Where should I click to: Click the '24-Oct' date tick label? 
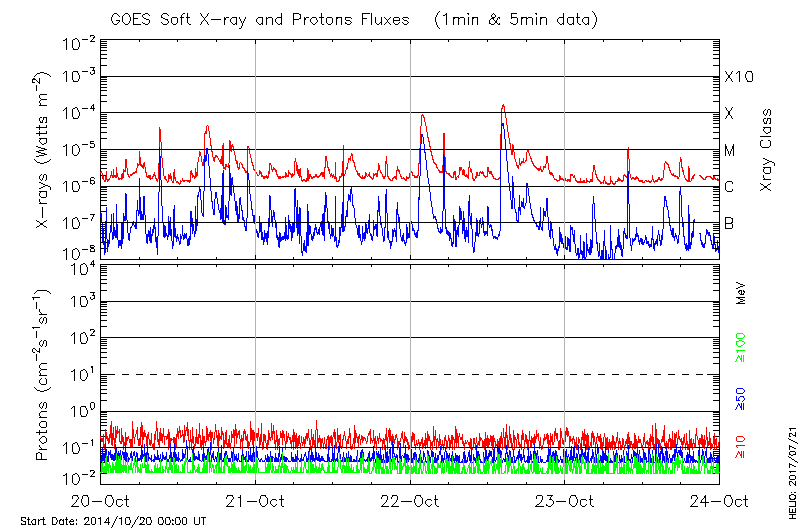click(719, 501)
